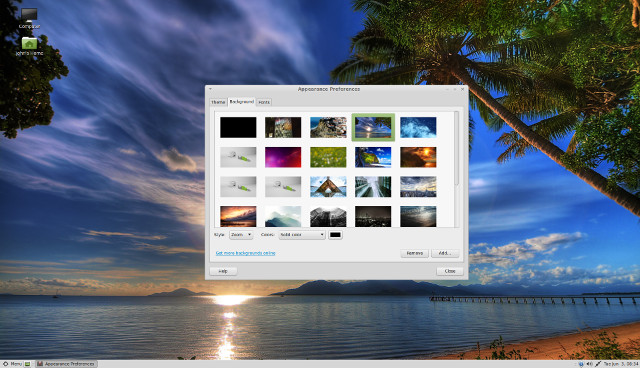Click the wallpaper list vertical scrollbar
Image resolution: width=640 pixels, height=368 pixels.
pyautogui.click(x=456, y=149)
